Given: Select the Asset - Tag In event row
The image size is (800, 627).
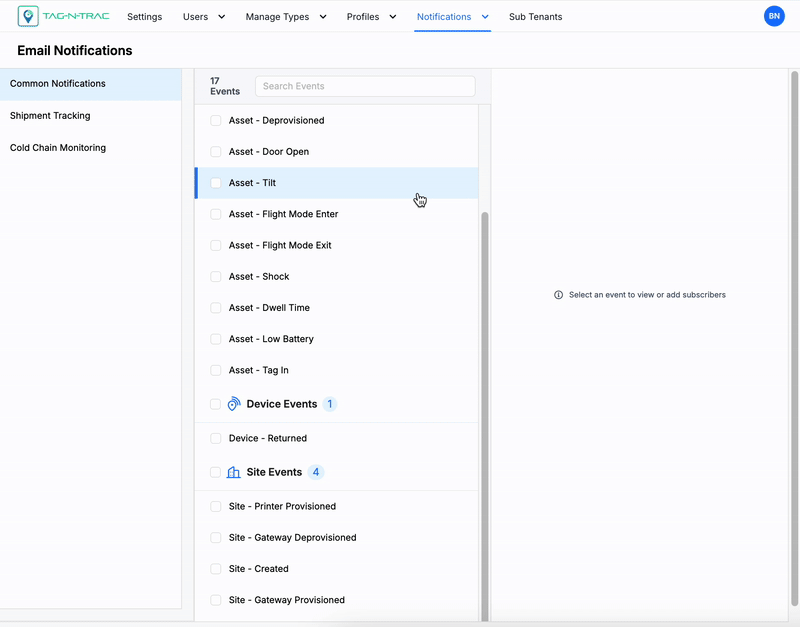Looking at the screenshot, I should pyautogui.click(x=337, y=370).
